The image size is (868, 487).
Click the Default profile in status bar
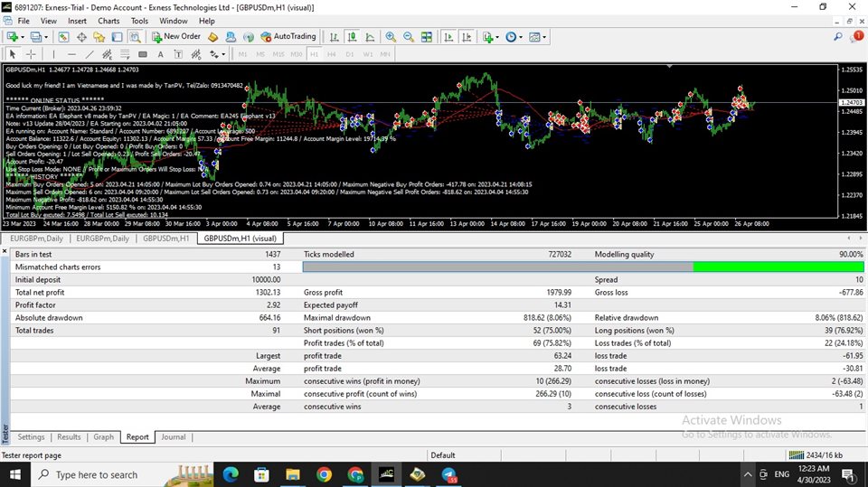(x=443, y=454)
